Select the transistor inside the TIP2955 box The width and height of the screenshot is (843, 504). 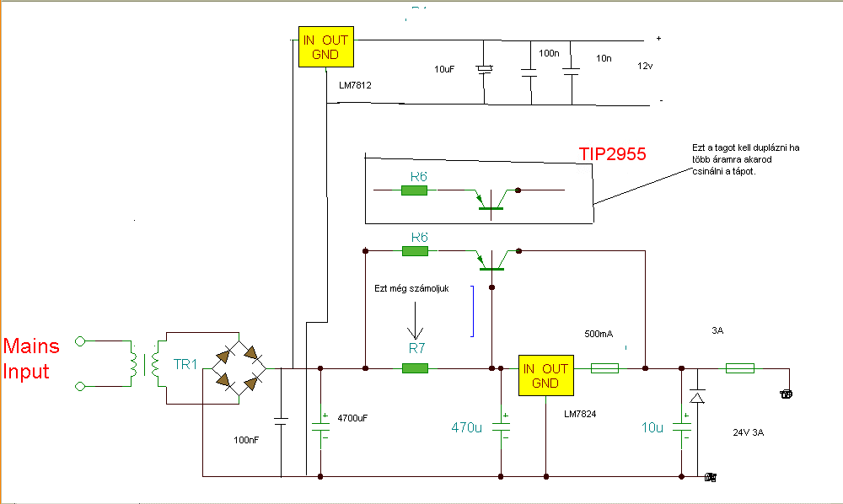coord(491,201)
